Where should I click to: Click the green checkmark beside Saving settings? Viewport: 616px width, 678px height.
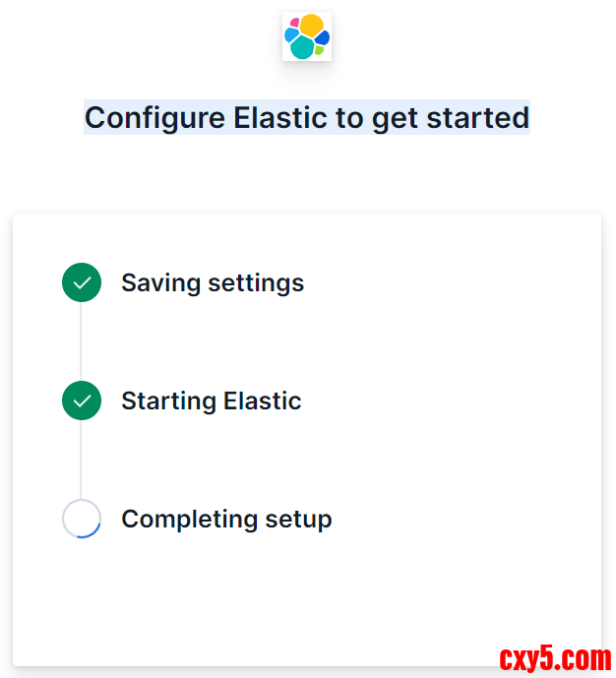tap(82, 282)
